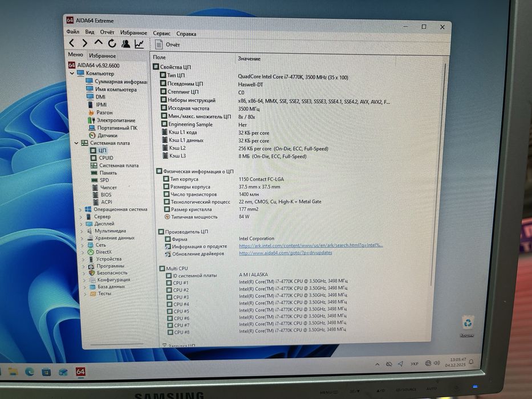Image resolution: width=532 pixels, height=399 pixels.
Task: Expand the Сеть tree node
Action: [83, 245]
